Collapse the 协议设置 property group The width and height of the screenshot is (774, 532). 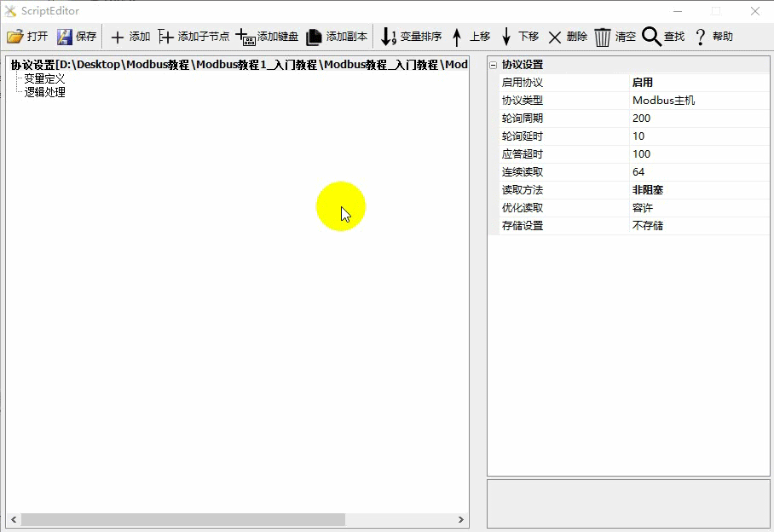tap(493, 65)
